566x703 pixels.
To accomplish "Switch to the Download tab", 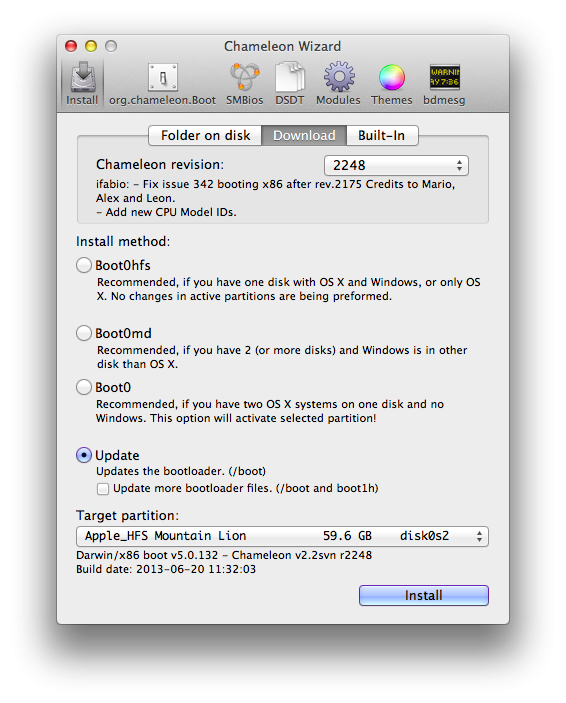I will (304, 135).
